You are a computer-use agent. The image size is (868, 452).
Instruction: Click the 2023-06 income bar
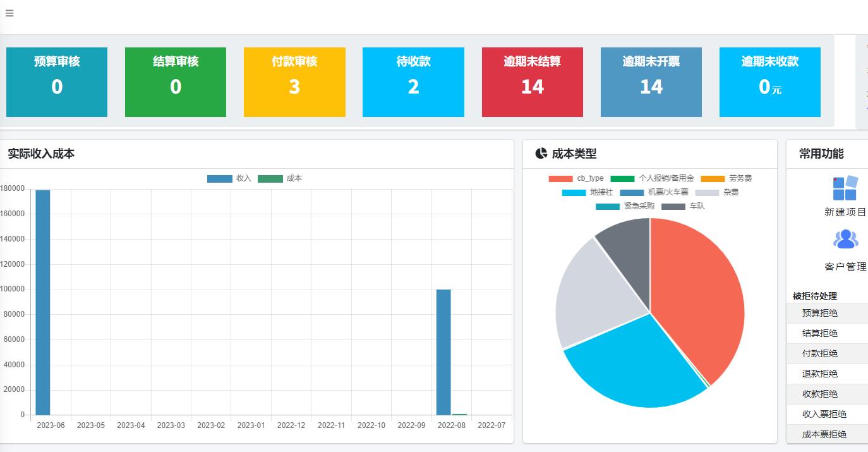tap(42, 303)
